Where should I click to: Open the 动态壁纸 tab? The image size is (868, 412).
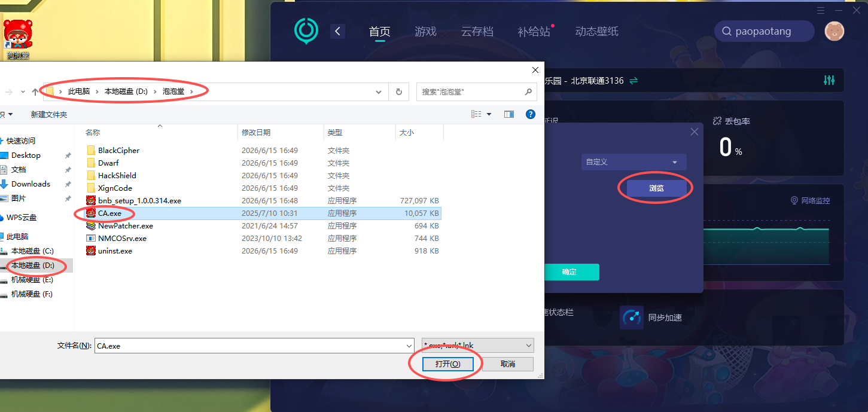596,32
